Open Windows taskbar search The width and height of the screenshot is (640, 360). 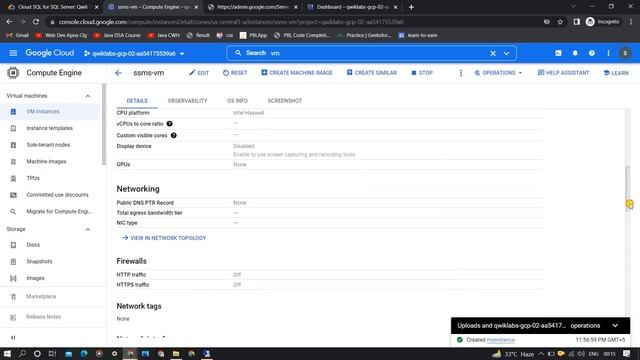22,354
